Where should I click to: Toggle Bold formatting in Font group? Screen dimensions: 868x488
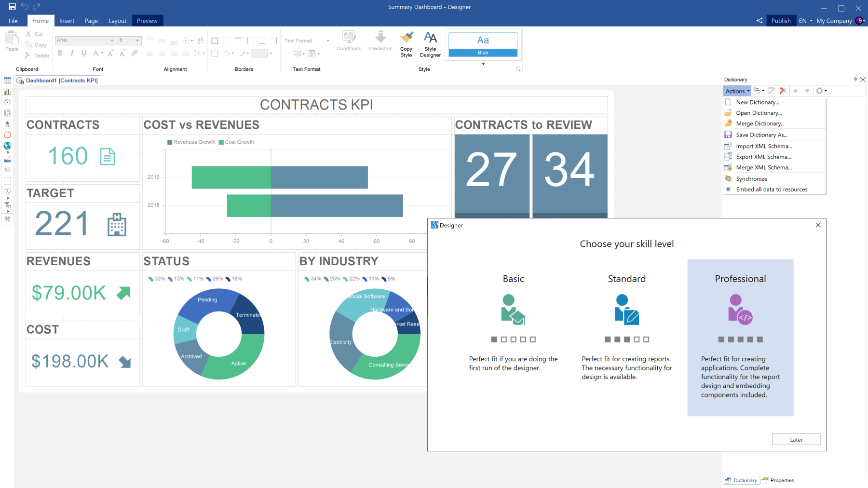pyautogui.click(x=60, y=54)
